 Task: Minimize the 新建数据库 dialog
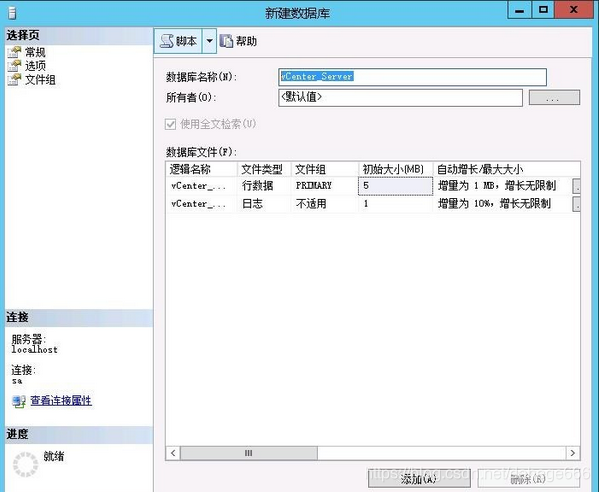tap(519, 10)
